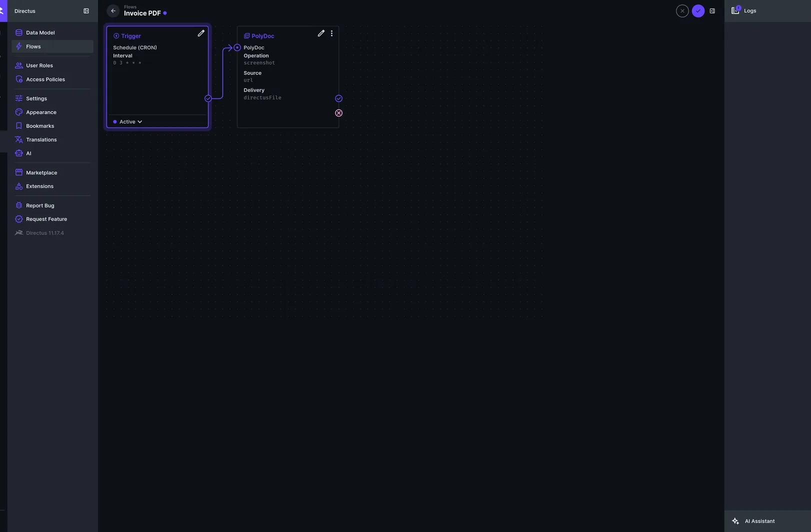Image resolution: width=811 pixels, height=532 pixels.
Task: Open Appearance settings
Action: pos(52,112)
